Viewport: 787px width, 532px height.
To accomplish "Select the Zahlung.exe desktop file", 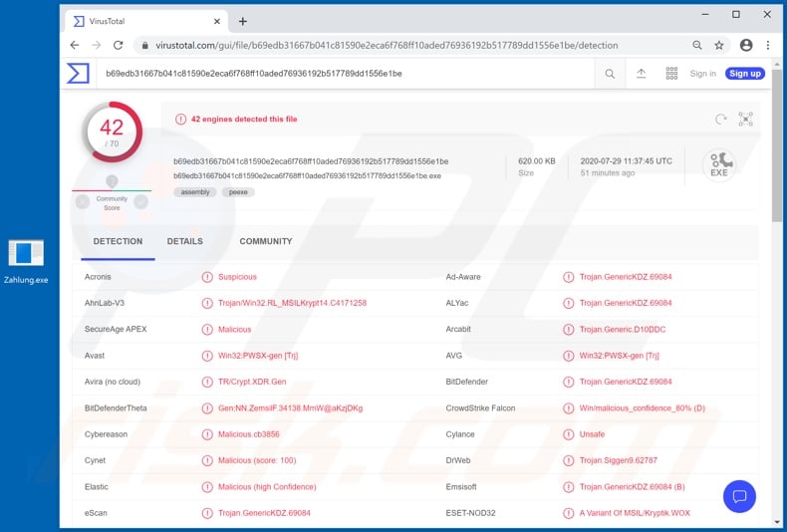I will [26, 262].
